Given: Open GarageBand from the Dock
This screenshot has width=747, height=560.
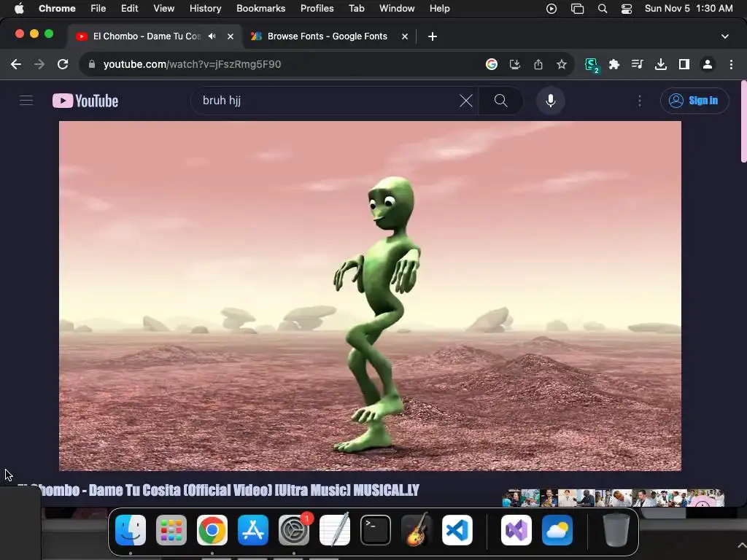Looking at the screenshot, I should pos(417,530).
